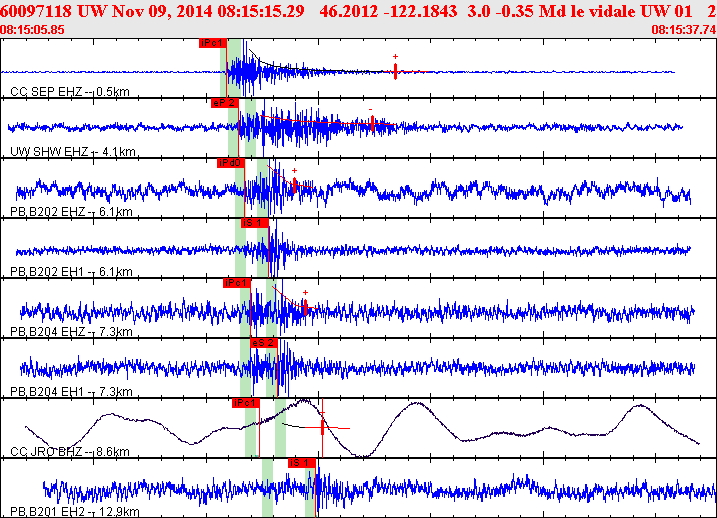Click the coda duration bar on PB B204 EHZ
This screenshot has width=717, height=518.
tap(305, 307)
